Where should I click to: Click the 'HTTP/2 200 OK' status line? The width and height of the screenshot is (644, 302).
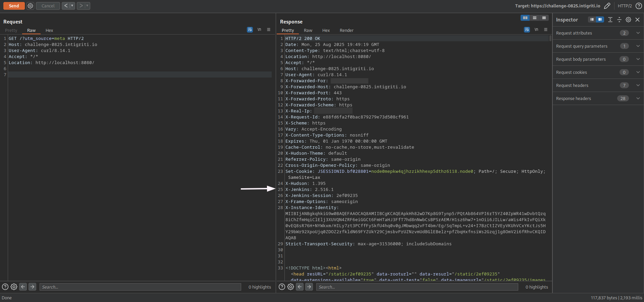point(303,39)
